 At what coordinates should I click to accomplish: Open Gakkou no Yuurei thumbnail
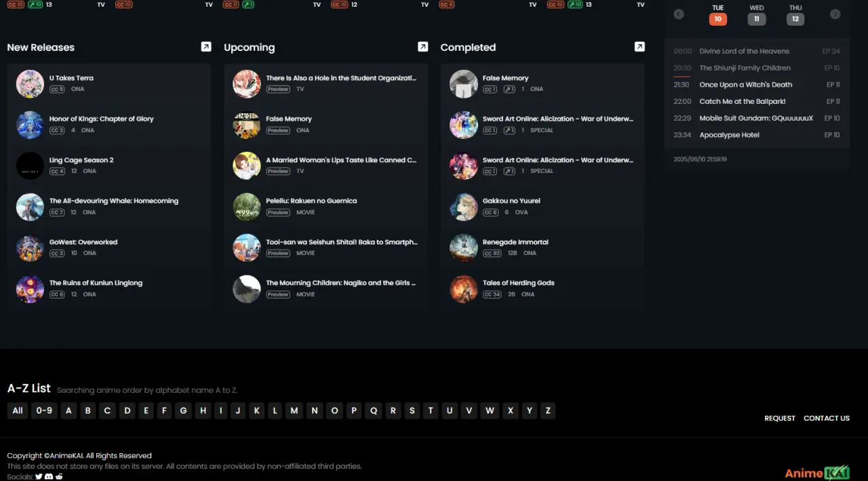[x=464, y=207]
